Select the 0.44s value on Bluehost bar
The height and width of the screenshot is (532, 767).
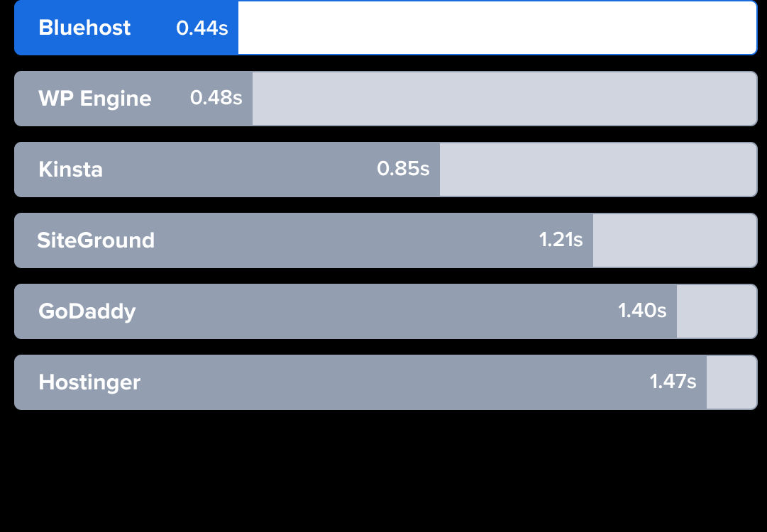[x=202, y=28]
